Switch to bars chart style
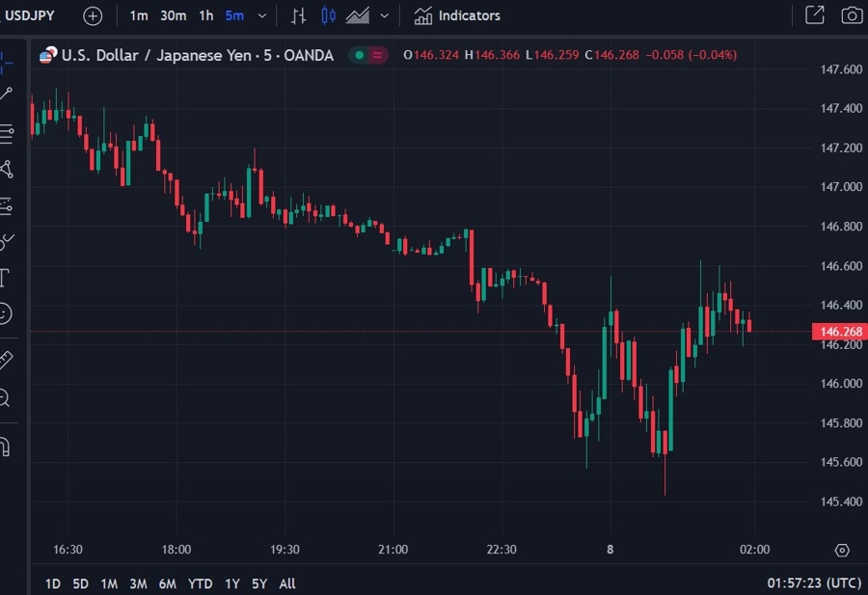This screenshot has width=868, height=595. pos(299,16)
